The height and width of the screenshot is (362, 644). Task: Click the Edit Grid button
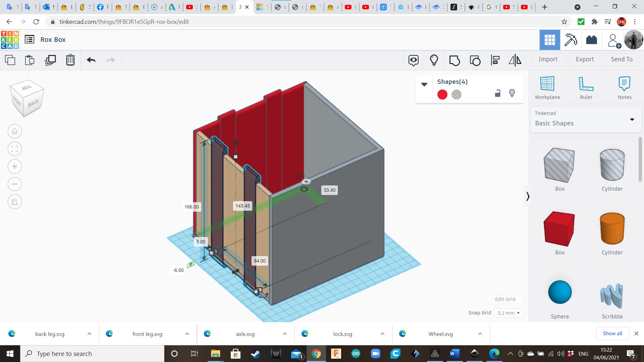pyautogui.click(x=505, y=299)
